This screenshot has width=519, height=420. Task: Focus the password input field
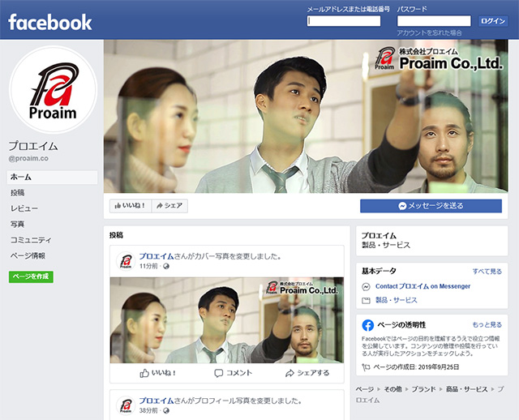point(434,21)
